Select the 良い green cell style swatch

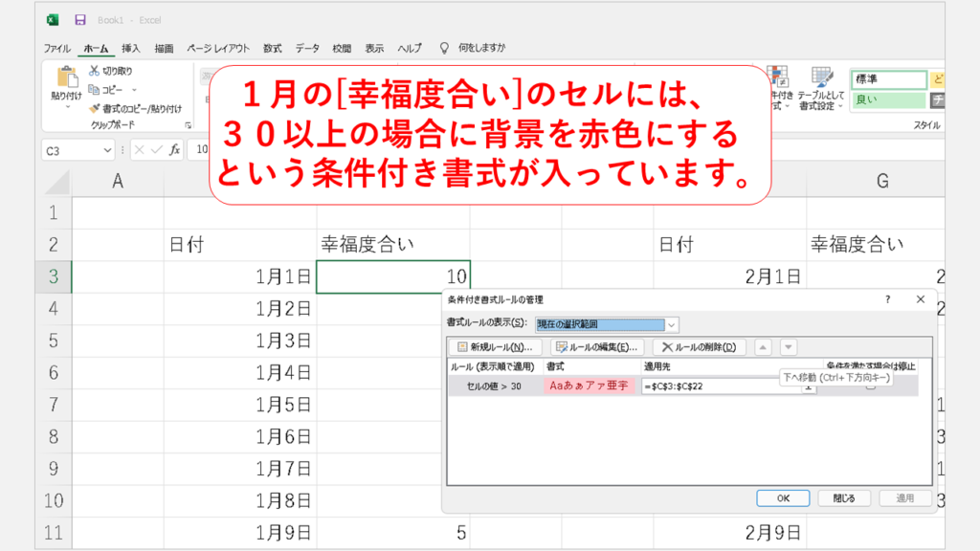coord(888,99)
